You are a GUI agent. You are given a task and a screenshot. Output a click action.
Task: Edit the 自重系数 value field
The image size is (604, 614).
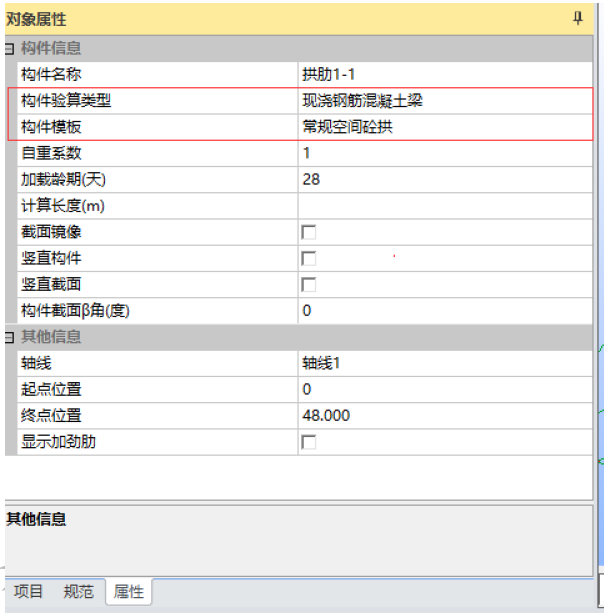coord(445,153)
